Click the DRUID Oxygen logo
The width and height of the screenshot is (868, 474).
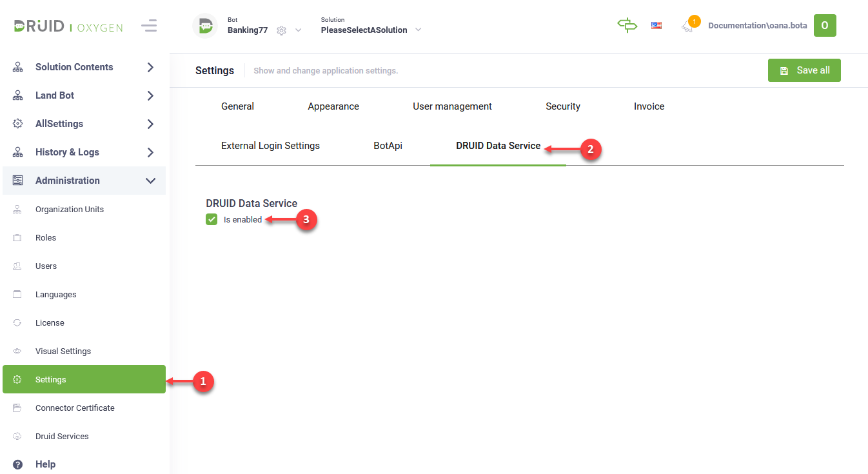68,26
